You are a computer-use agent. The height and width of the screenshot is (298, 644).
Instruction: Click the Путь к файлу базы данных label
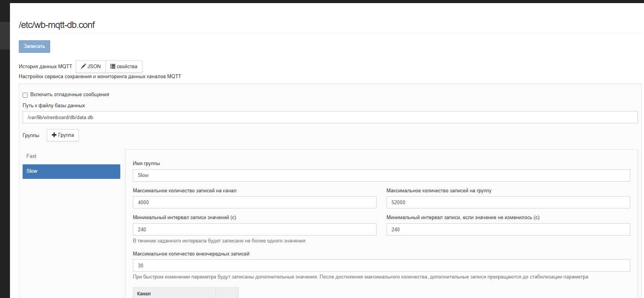[x=54, y=106]
